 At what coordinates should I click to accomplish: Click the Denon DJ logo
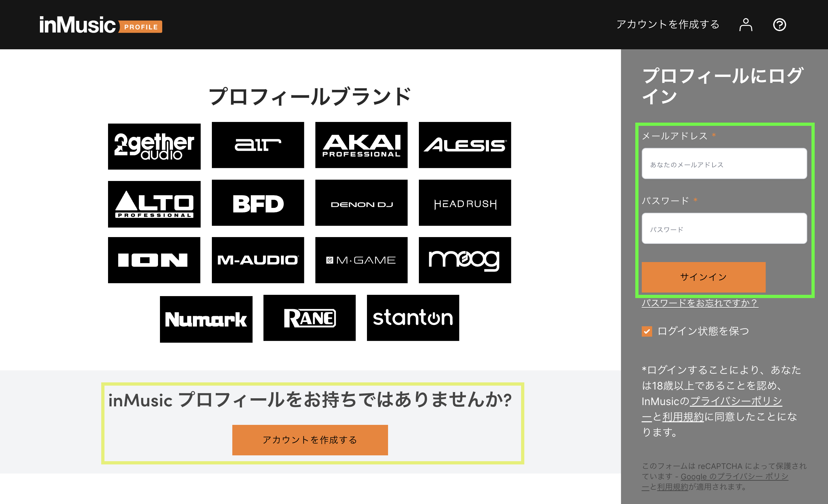(x=361, y=203)
